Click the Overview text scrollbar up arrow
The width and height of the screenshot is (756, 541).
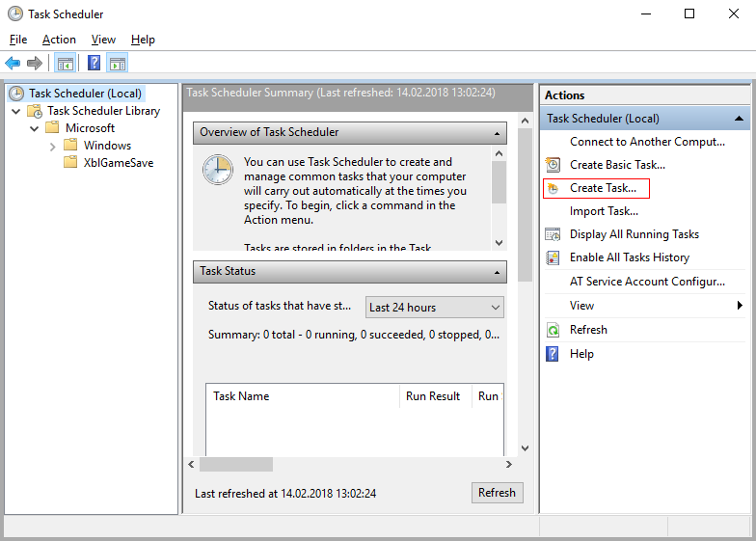coord(499,154)
